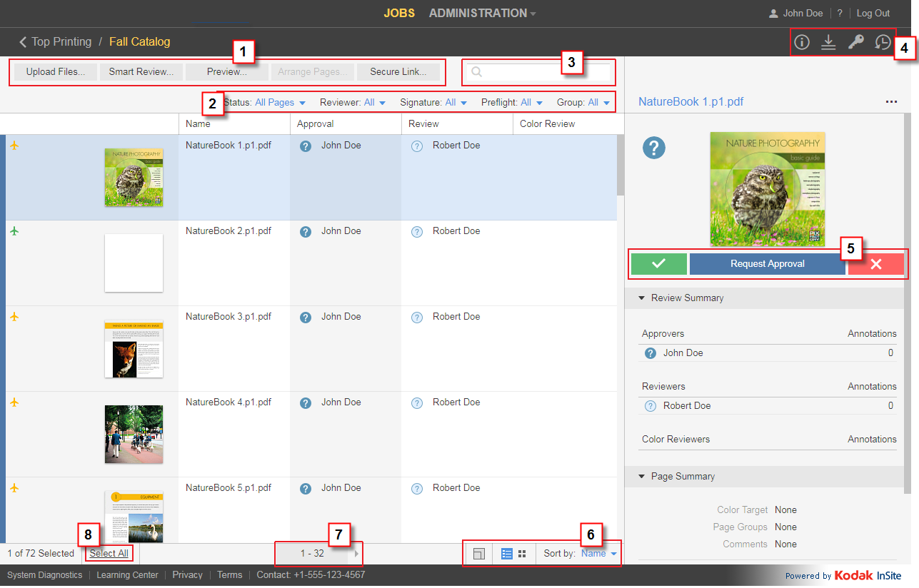
Task: Click the job info icon
Action: click(x=802, y=42)
